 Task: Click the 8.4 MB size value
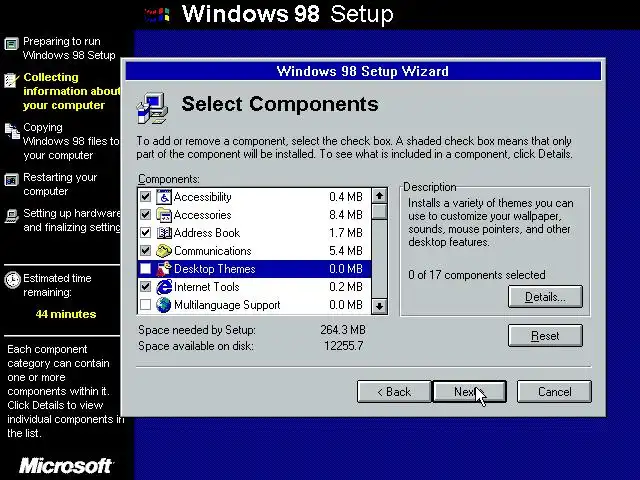pyautogui.click(x=346, y=215)
